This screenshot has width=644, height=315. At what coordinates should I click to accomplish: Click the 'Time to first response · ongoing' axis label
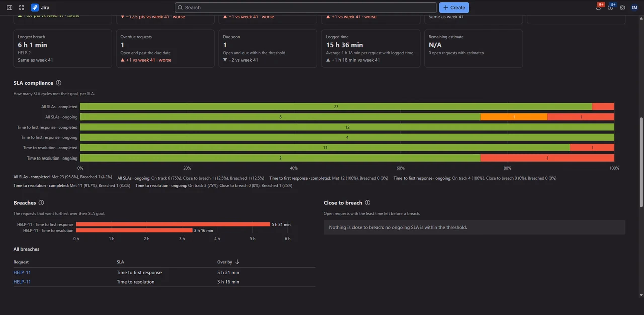click(x=49, y=137)
